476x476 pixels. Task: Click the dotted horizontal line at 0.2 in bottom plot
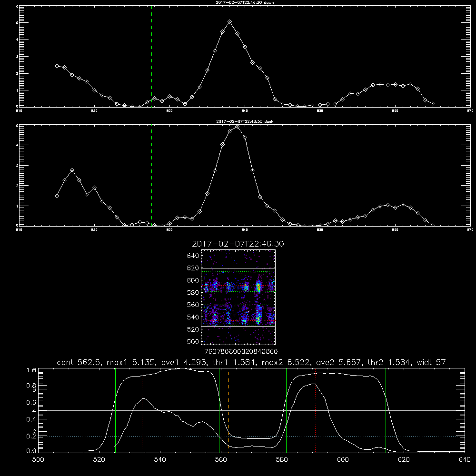[251, 436]
